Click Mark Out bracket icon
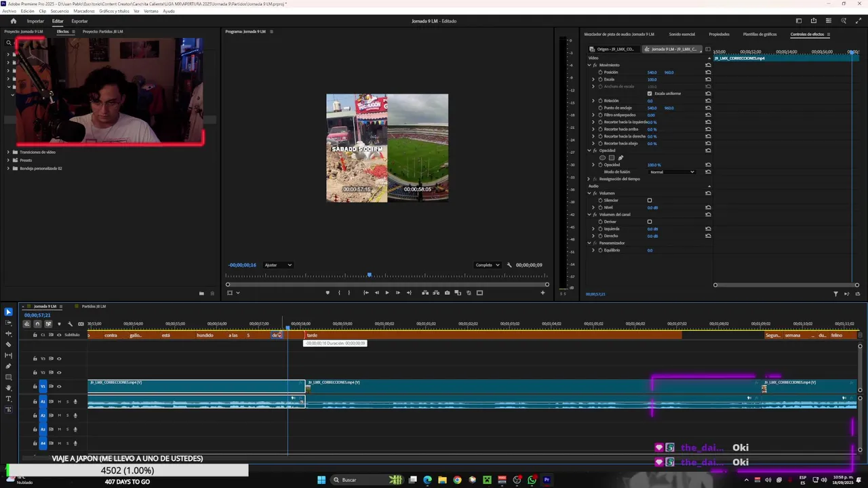This screenshot has height=488, width=868. point(349,293)
